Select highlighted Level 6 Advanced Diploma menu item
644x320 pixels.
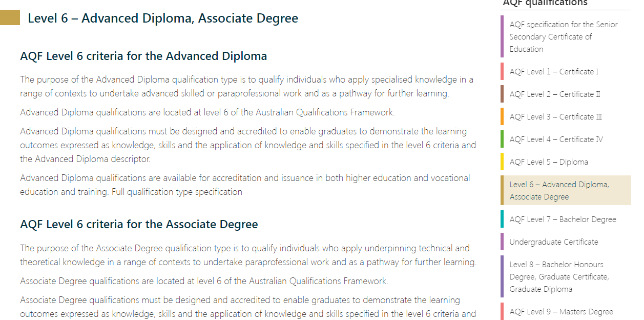[566, 190]
